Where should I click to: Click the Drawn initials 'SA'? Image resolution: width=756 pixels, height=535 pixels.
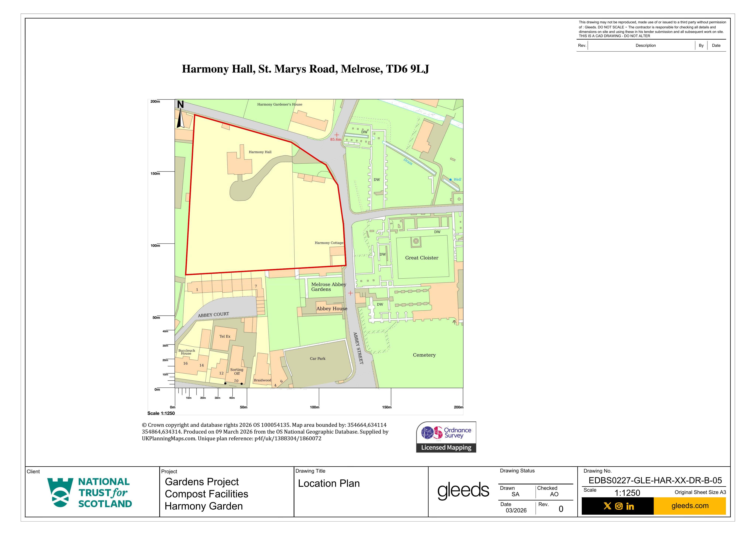(x=516, y=495)
